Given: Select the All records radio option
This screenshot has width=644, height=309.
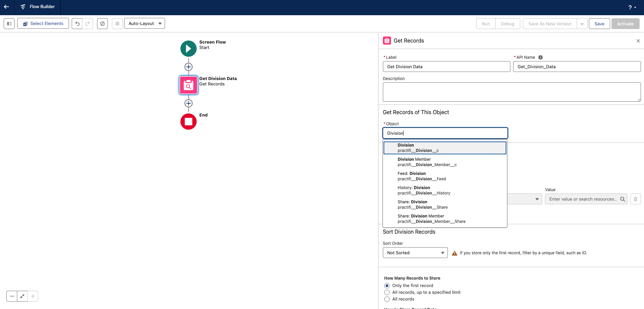Looking at the screenshot, I should click(x=387, y=299).
